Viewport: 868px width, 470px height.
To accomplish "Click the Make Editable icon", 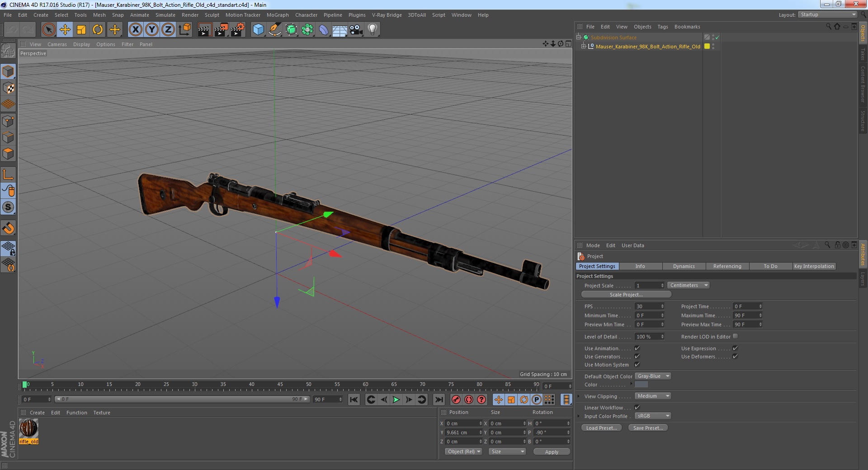I will pyautogui.click(x=8, y=51).
